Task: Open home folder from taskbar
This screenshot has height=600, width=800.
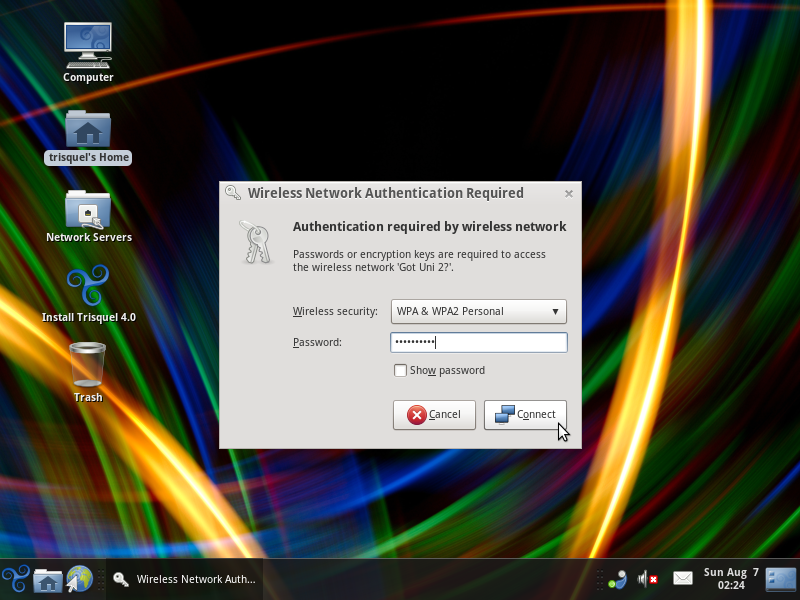Action: tap(47, 579)
